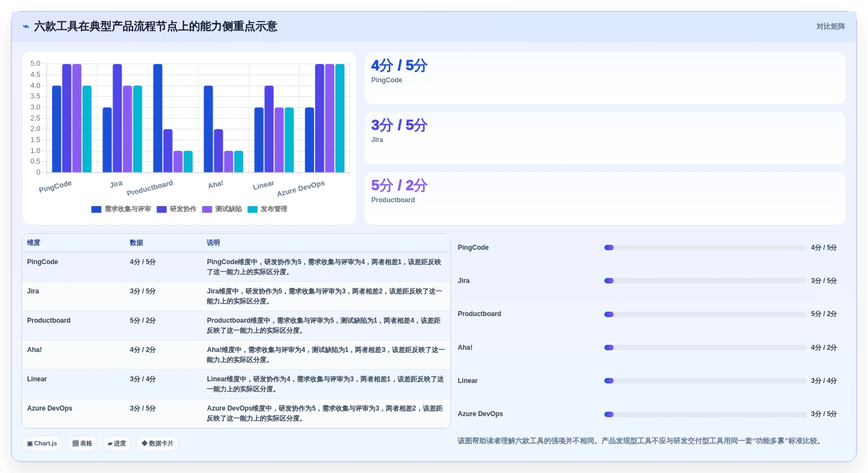The height and width of the screenshot is (473, 868).
Task: Click the 维度 column header
Action: pos(34,243)
